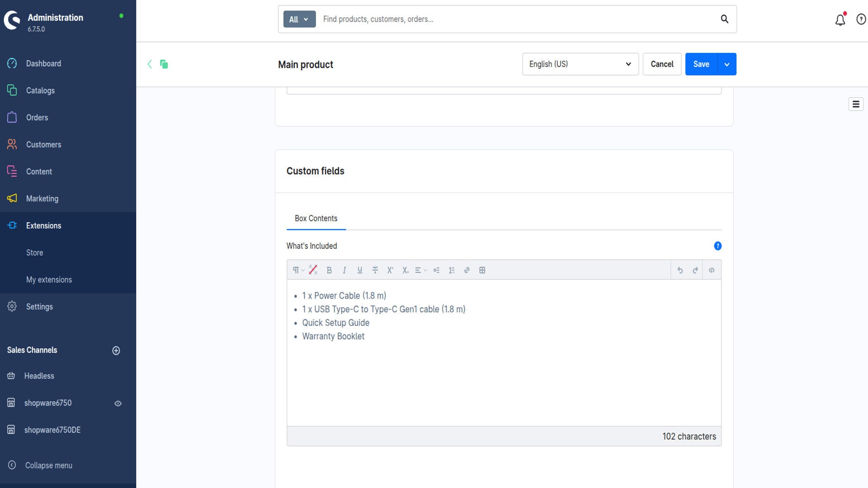
Task: Toggle visibility eye for shopware6750 channel
Action: [118, 404]
